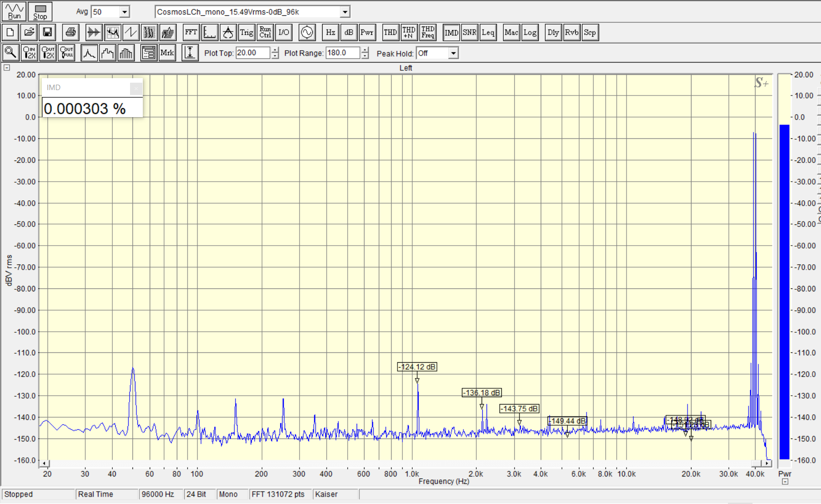Increase the Plot Range value
Screen dimensions: 821x504
[x=365, y=50]
